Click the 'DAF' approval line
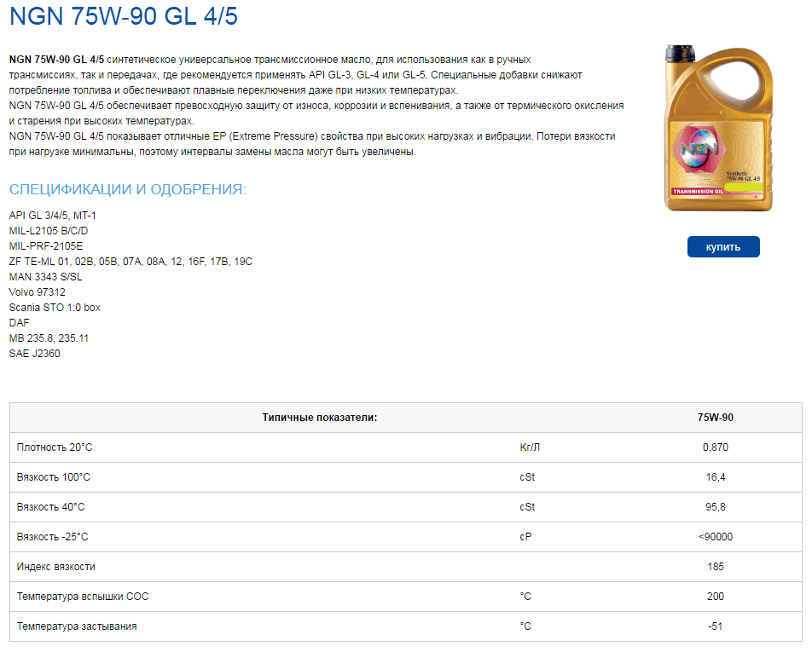This screenshot has height=652, width=812. coord(19,323)
